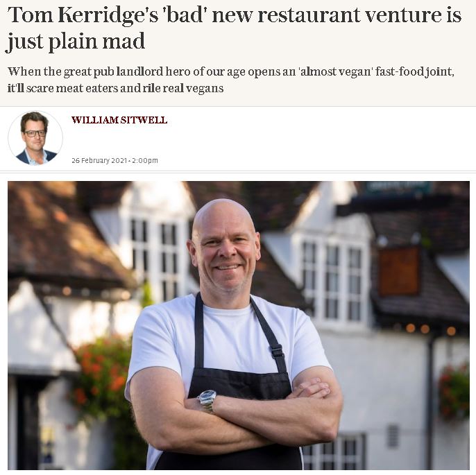
Task: Open the main photo of the chef
Action: (x=239, y=325)
